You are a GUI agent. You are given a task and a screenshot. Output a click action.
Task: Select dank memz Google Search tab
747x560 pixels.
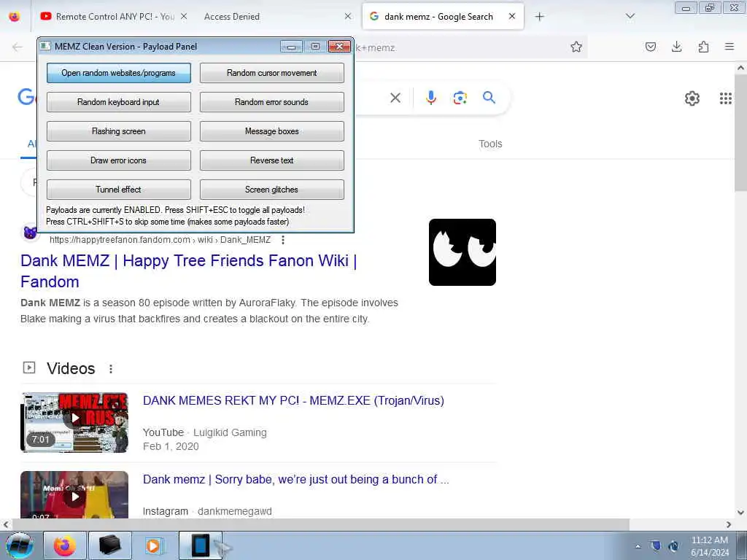[438, 16]
